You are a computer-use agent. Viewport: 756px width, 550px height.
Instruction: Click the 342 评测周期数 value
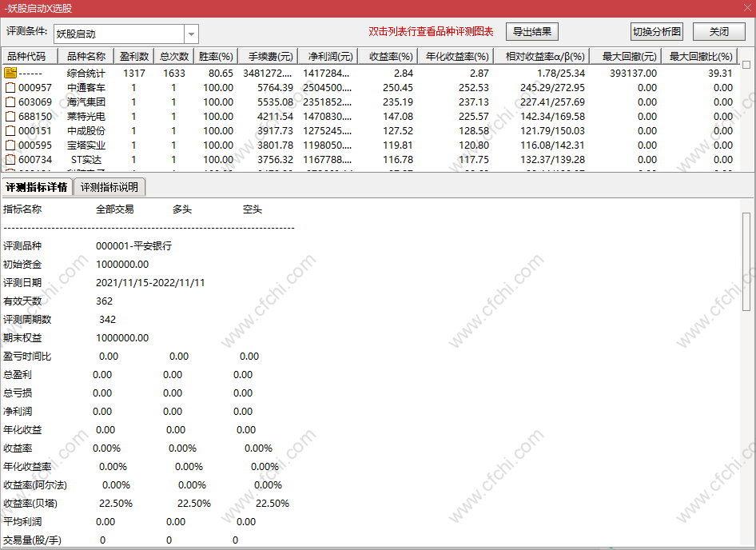pos(108,320)
